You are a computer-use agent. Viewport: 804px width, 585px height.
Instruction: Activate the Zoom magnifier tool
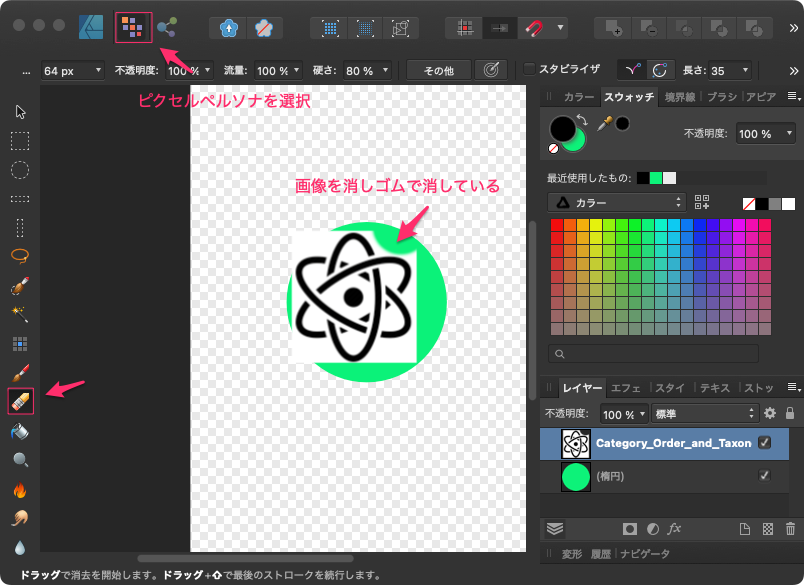20,460
